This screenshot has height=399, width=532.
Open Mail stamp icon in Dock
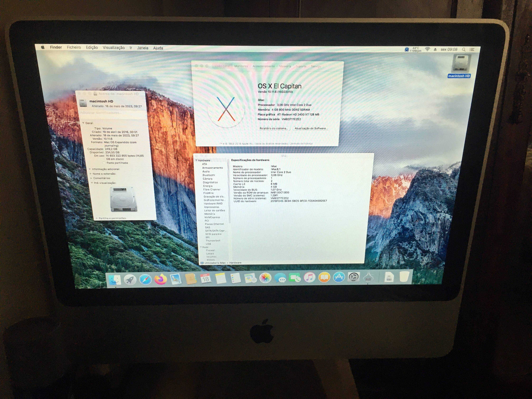(x=176, y=279)
